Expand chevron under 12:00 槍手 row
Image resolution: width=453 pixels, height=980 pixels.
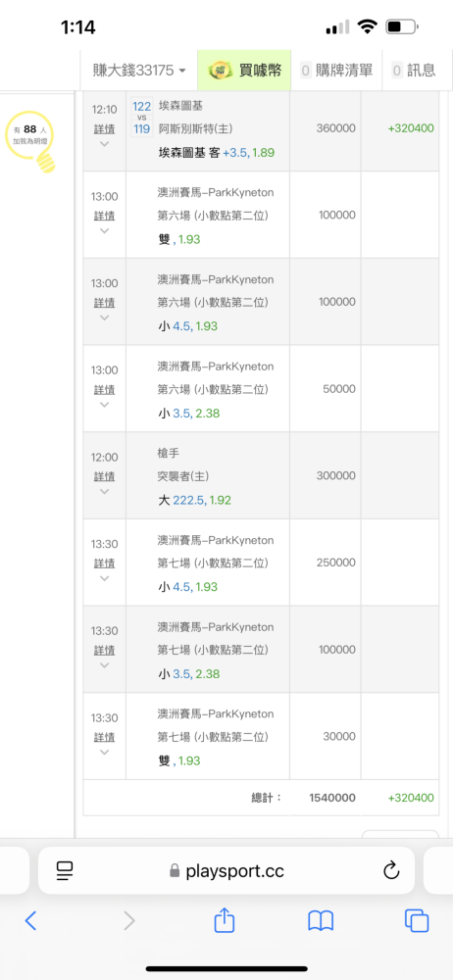pos(104,491)
